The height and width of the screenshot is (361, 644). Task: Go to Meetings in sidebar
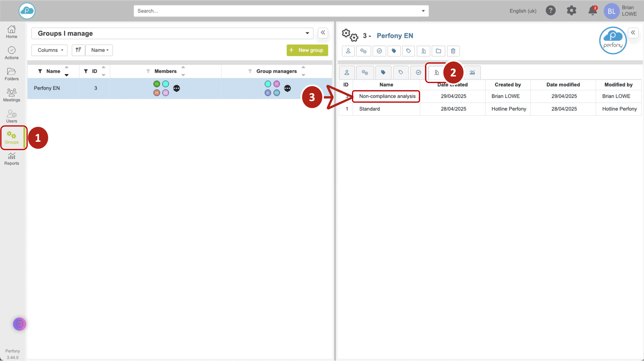[x=11, y=96]
